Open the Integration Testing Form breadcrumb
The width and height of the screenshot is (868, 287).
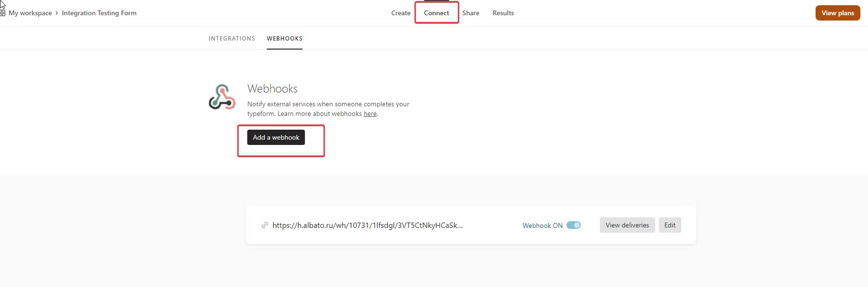99,13
